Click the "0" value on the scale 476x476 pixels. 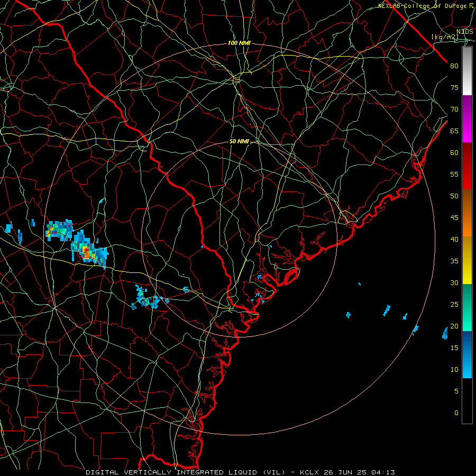pyautogui.click(x=456, y=413)
